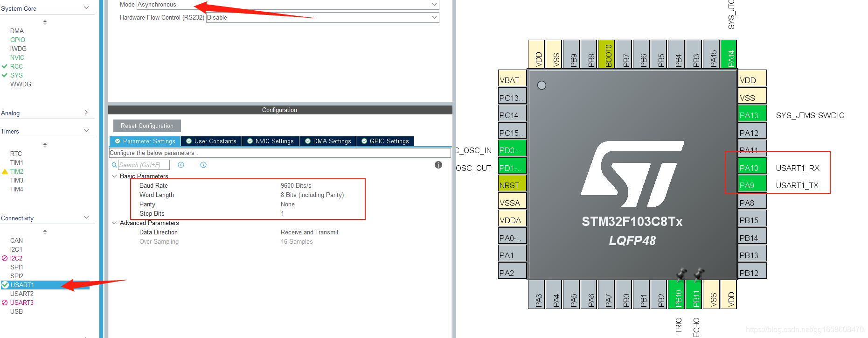868x338 pixels.
Task: Select USART2 peripheral
Action: click(x=22, y=294)
